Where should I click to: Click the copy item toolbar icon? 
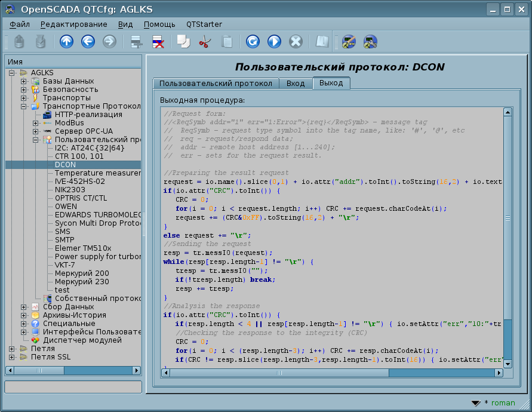pos(183,41)
